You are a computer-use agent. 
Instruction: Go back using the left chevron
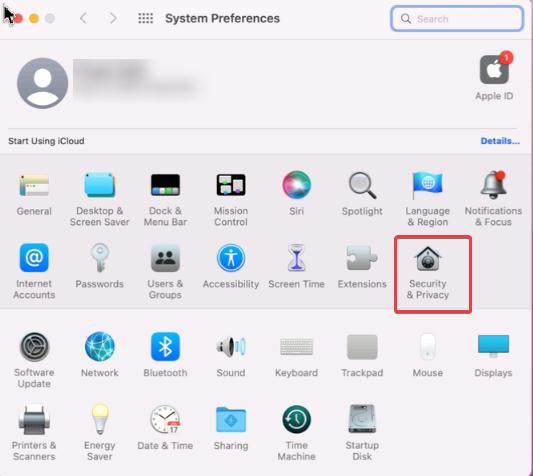tap(83, 18)
